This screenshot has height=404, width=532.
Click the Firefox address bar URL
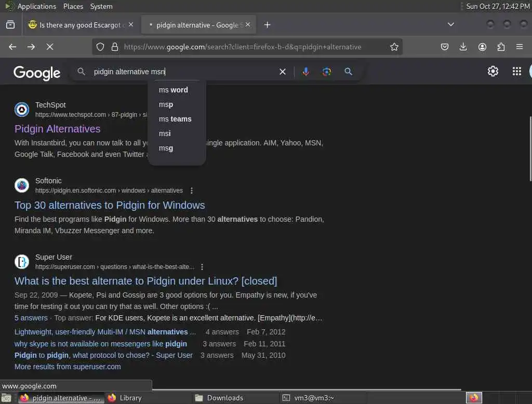tap(243, 47)
